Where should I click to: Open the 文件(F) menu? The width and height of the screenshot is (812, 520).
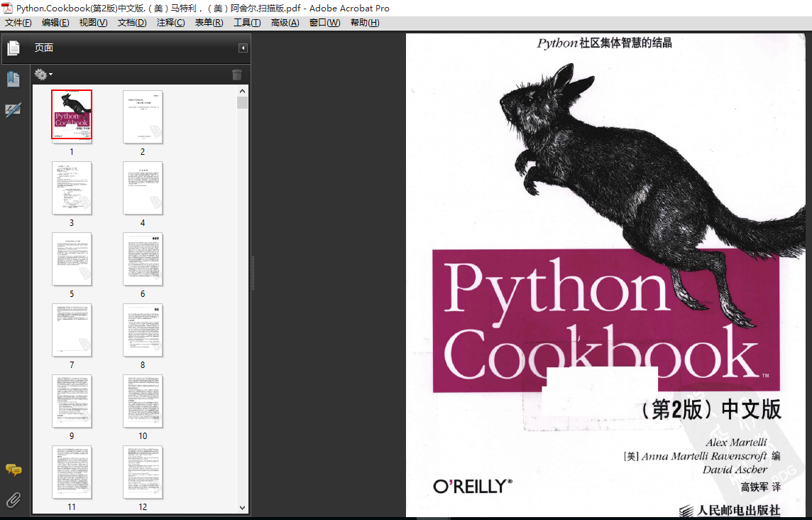tap(18, 22)
